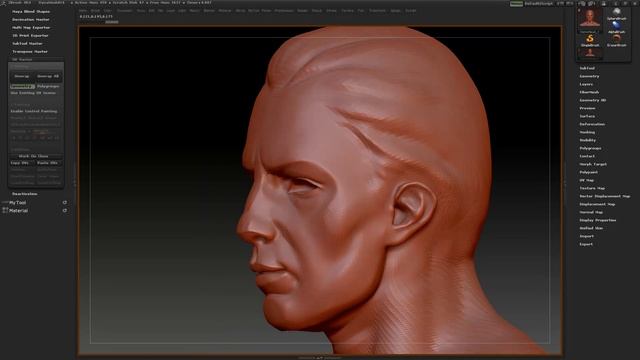Open the Preferences menu
640x360 pixels.
click(284, 11)
